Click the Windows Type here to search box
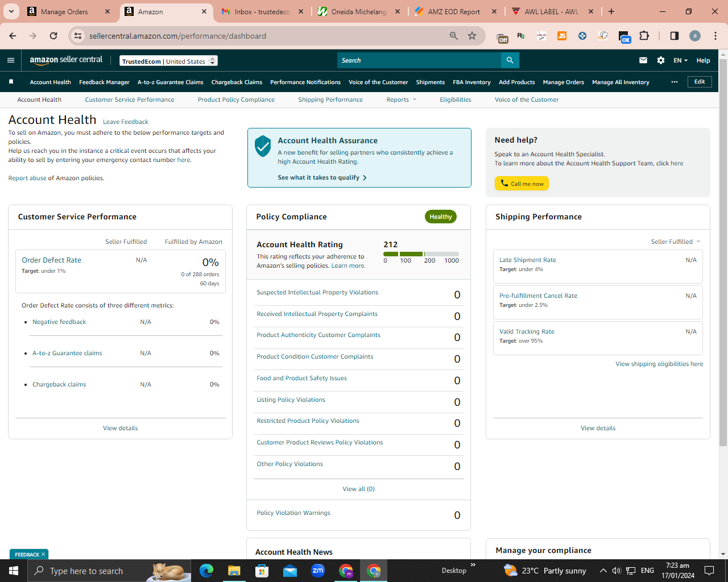Viewport: 728px width, 582px height. pos(108,571)
